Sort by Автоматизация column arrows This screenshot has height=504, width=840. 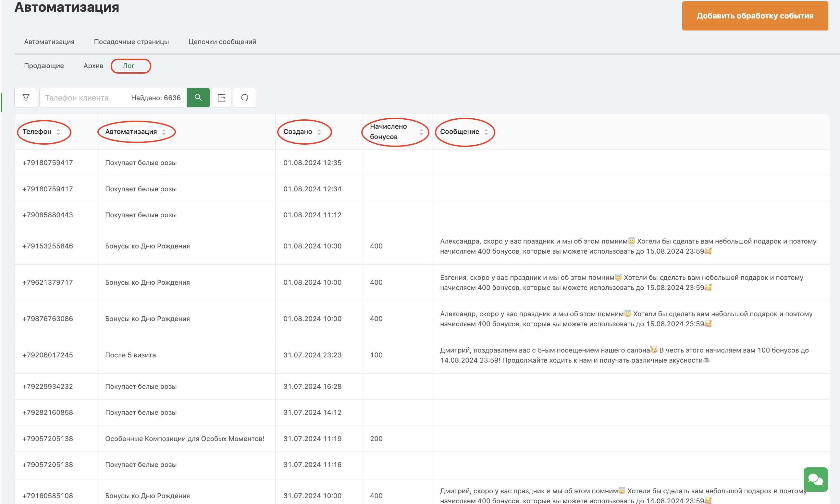click(x=164, y=132)
